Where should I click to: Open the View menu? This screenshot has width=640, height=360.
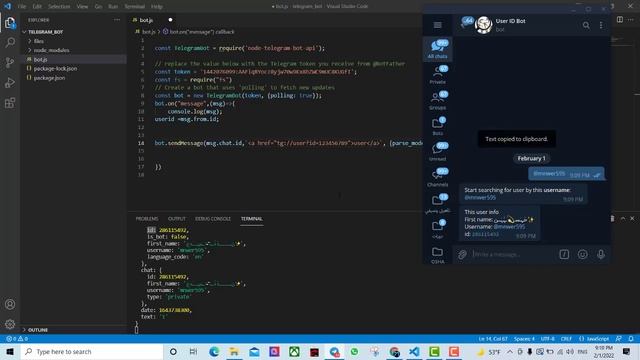coord(82,7)
